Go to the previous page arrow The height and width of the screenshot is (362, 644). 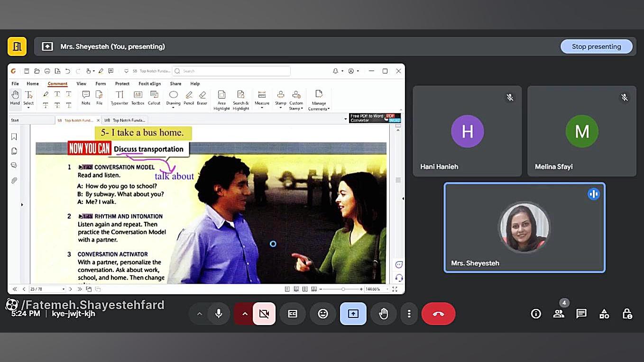[x=24, y=289]
